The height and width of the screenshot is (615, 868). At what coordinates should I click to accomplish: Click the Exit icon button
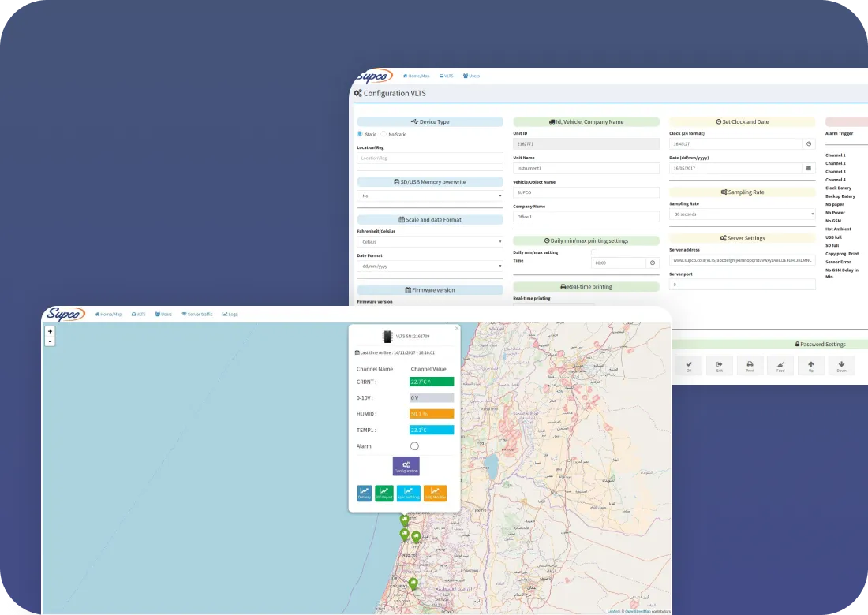[x=719, y=366]
